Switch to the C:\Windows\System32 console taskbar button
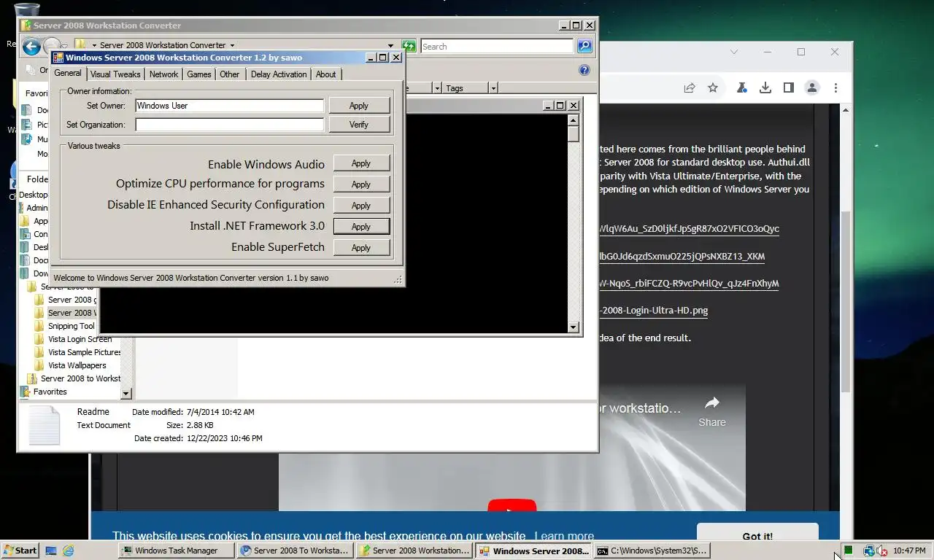Image resolution: width=934 pixels, height=560 pixels. (652, 551)
